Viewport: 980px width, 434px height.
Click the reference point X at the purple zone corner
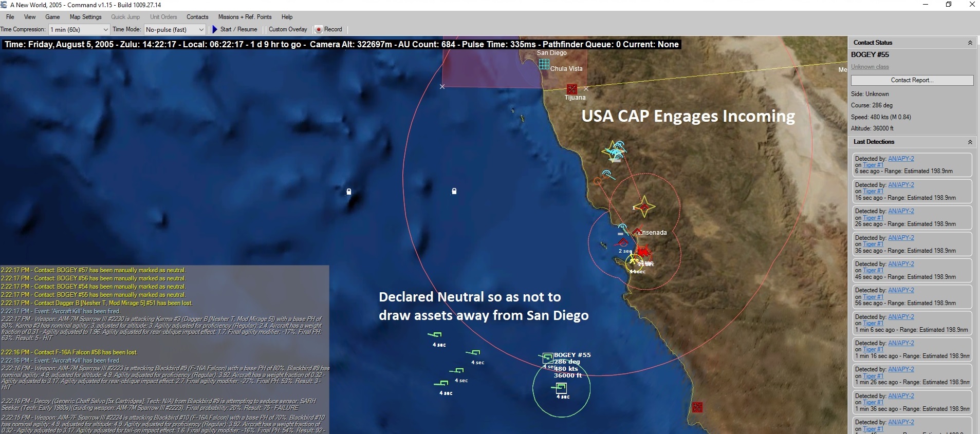(442, 87)
